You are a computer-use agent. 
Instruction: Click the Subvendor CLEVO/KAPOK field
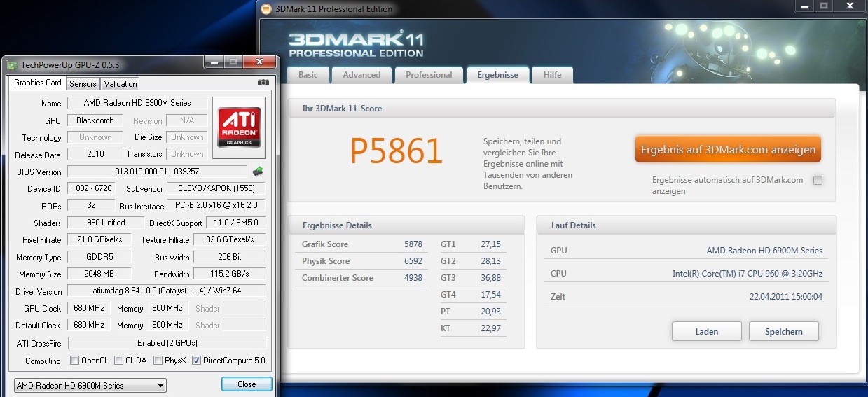tap(216, 189)
